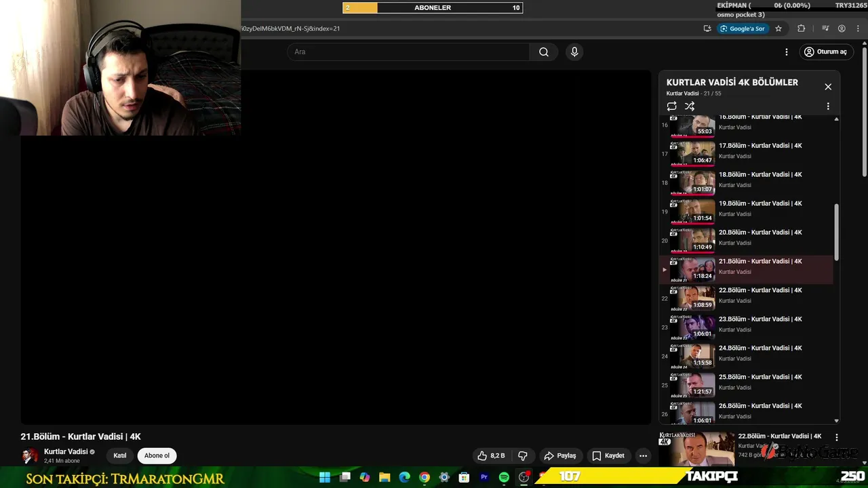Open Task View on the taskbar
868x488 pixels.
[x=344, y=477]
